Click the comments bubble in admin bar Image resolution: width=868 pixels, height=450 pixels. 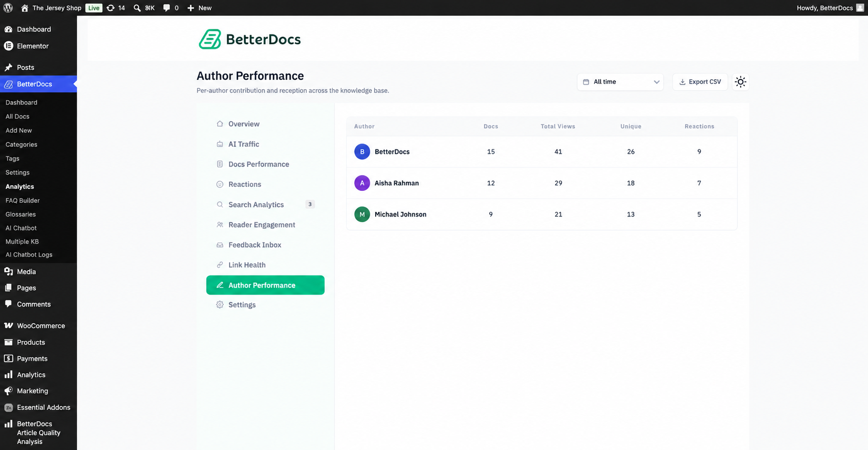(166, 8)
